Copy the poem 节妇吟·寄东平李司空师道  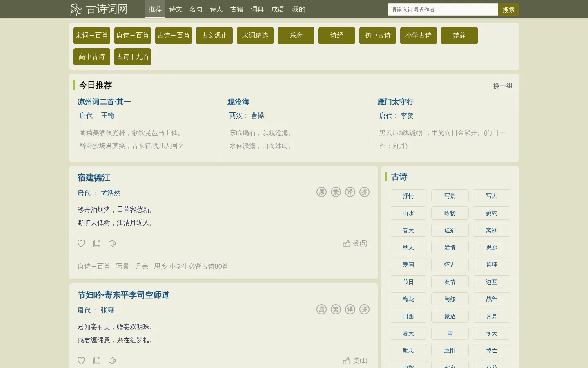tap(97, 361)
